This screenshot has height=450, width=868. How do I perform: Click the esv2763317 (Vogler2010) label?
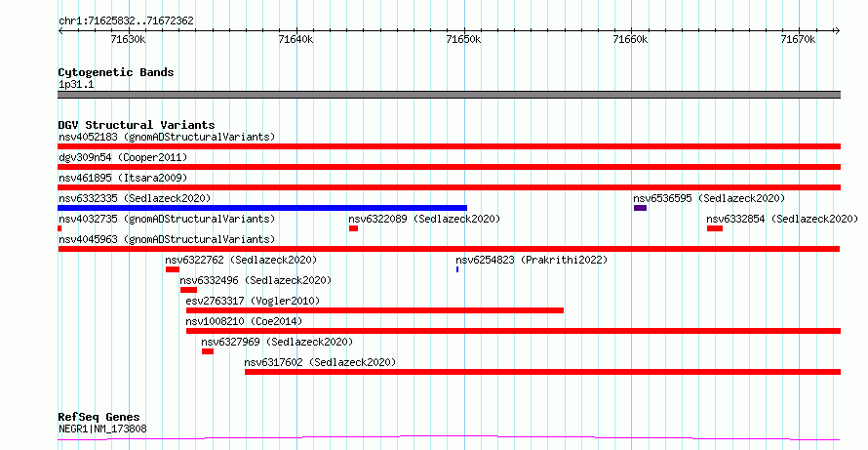[253, 301]
